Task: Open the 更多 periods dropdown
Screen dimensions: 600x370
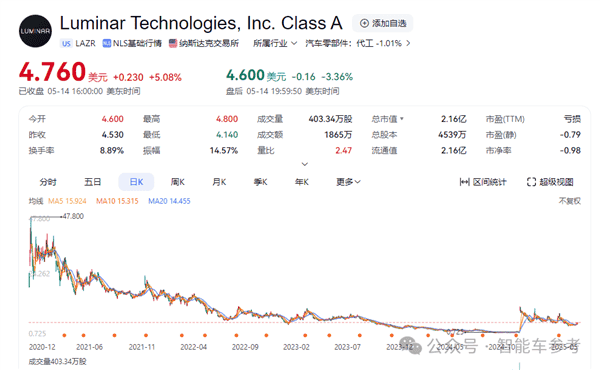Action: [x=348, y=182]
